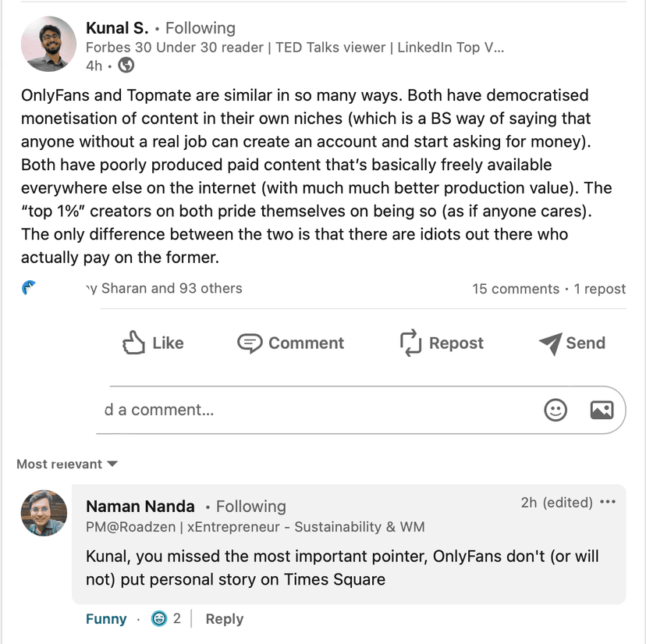Image resolution: width=646 pixels, height=644 pixels.
Task: View the 1 repost link
Action: pos(600,289)
